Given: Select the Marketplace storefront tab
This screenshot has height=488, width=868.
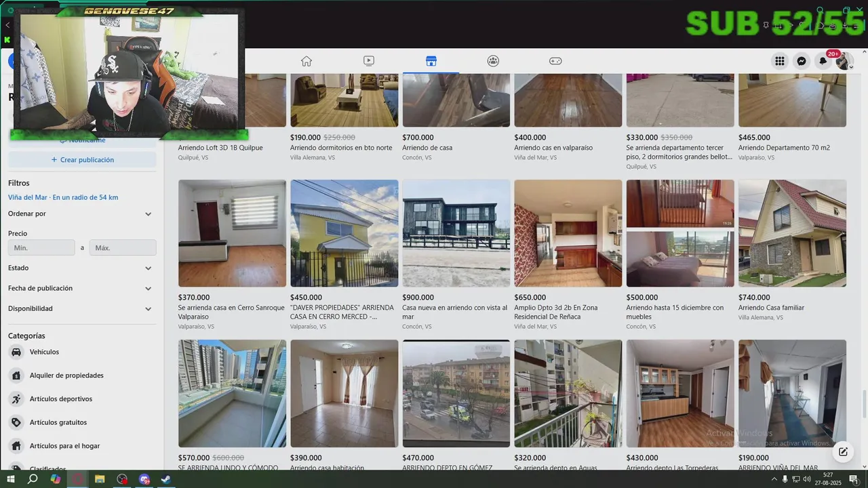Looking at the screenshot, I should pyautogui.click(x=431, y=61).
